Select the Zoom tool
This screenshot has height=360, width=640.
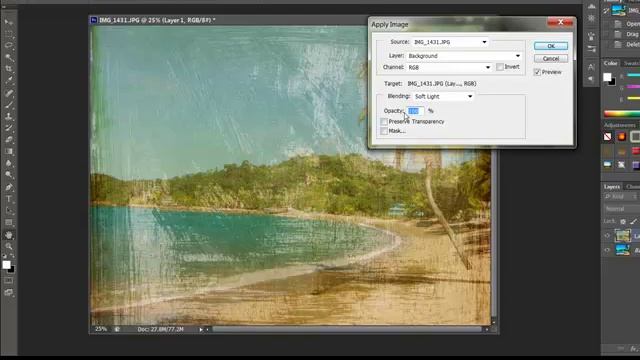[9, 247]
